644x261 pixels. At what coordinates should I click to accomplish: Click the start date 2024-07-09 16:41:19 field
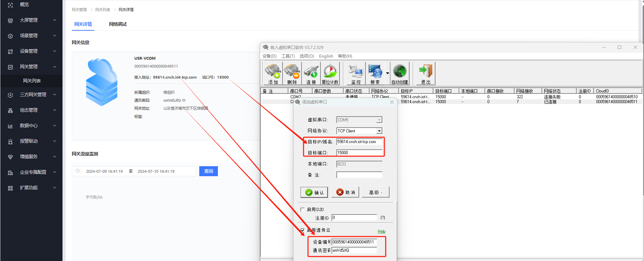click(104, 171)
